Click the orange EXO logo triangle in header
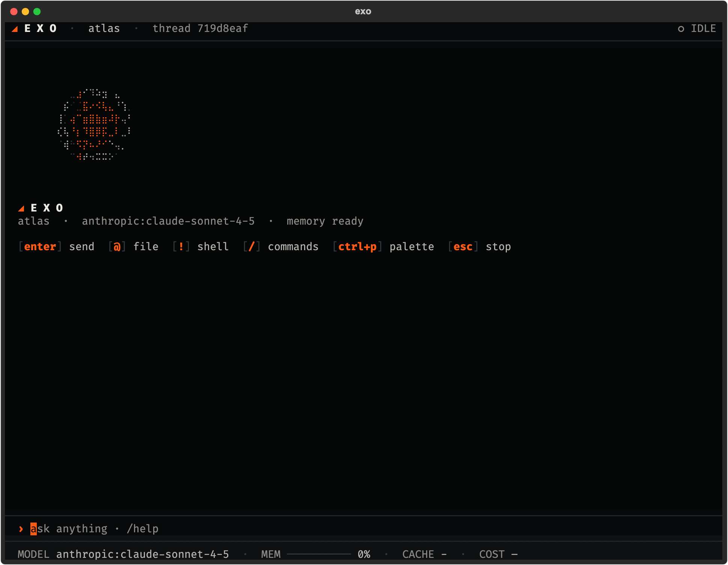Viewport: 728px width, 565px height. (x=15, y=29)
